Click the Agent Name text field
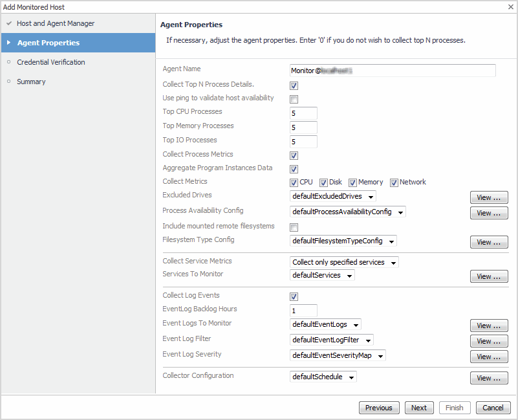 click(393, 71)
